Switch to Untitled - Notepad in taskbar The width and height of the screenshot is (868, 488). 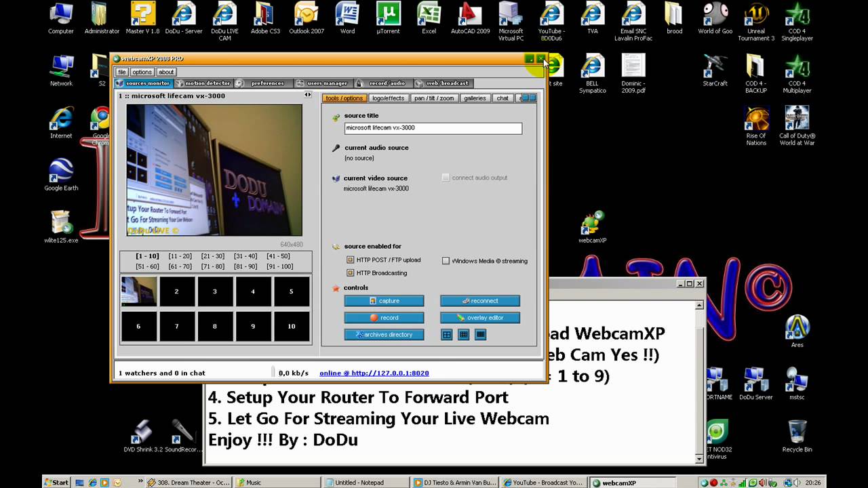pyautogui.click(x=366, y=483)
